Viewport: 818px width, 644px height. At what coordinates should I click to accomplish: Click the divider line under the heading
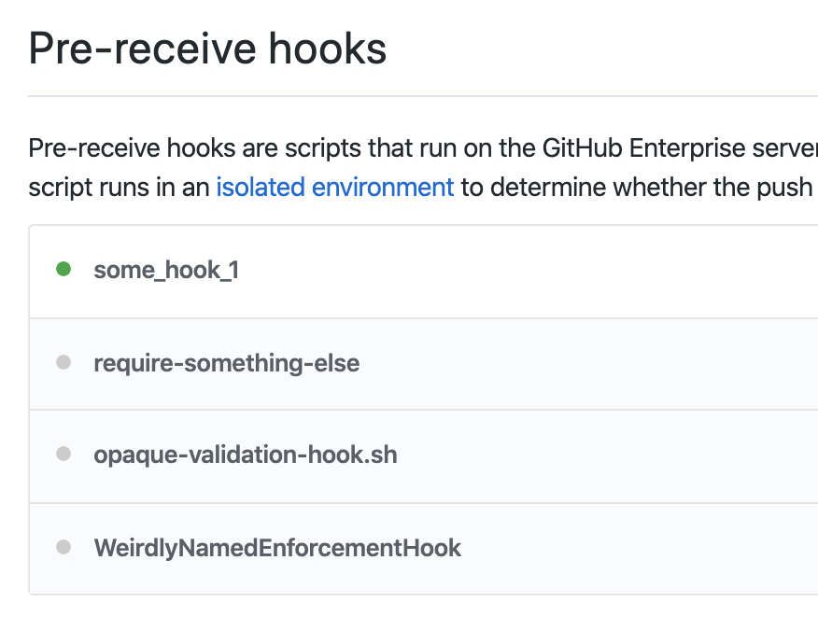tap(420, 96)
